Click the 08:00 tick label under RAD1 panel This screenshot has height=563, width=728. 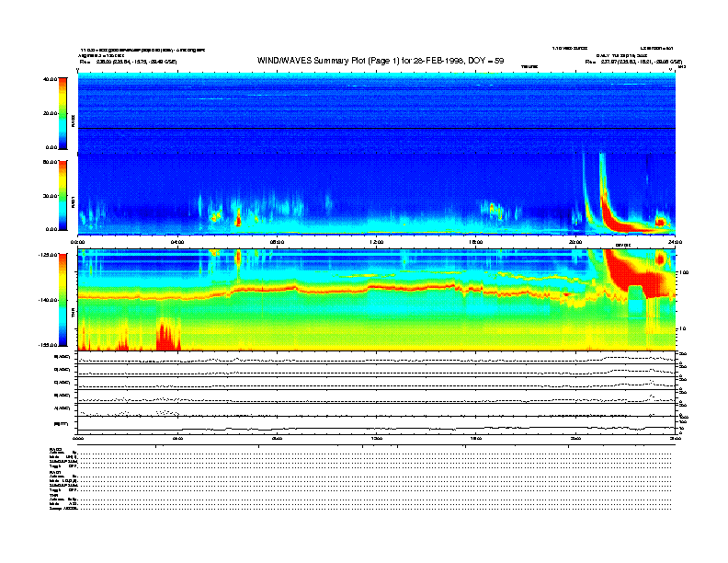(277, 242)
